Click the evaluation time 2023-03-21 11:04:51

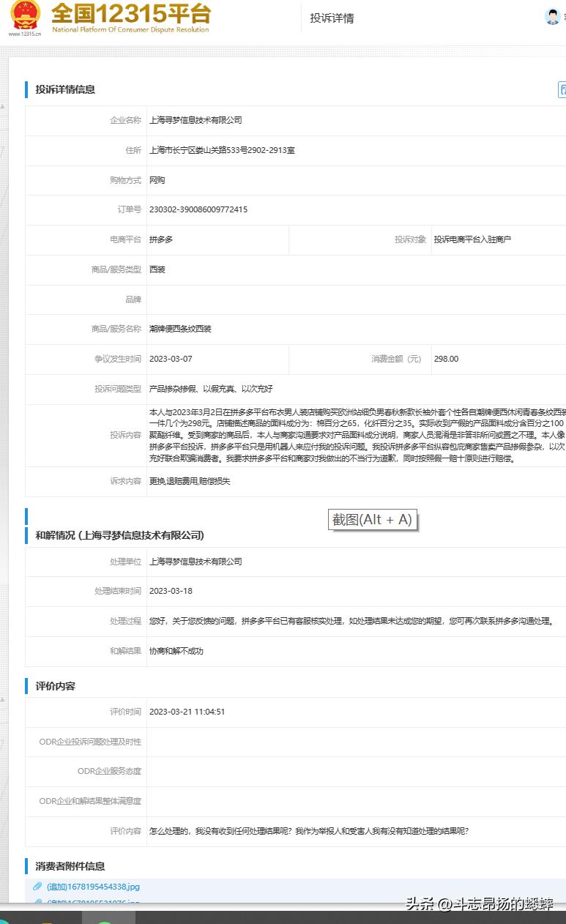pos(187,712)
